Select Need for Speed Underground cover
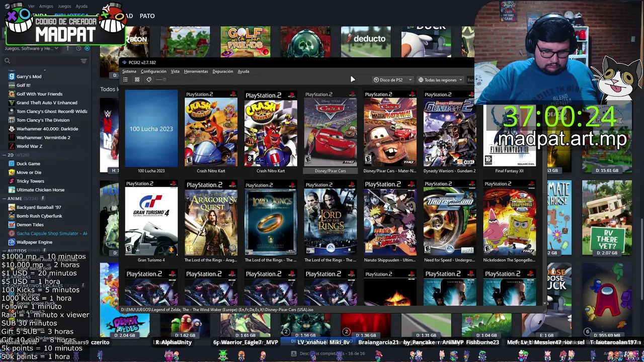 pos(450,218)
